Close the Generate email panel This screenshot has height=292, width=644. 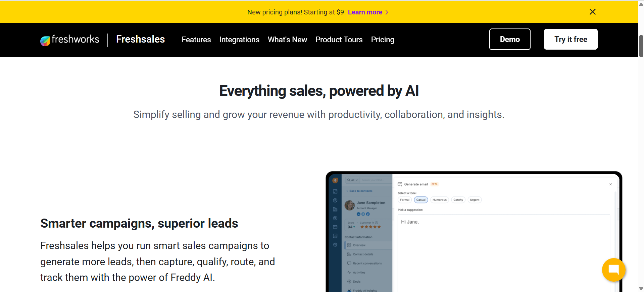610,184
